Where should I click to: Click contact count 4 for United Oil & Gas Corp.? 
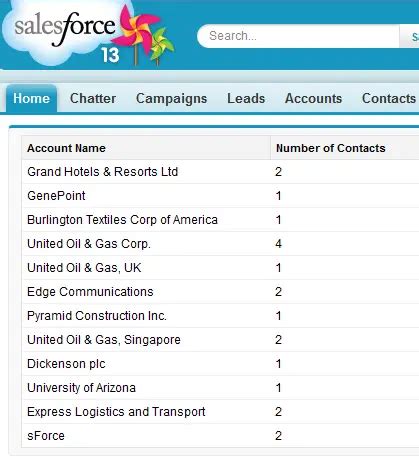(279, 244)
